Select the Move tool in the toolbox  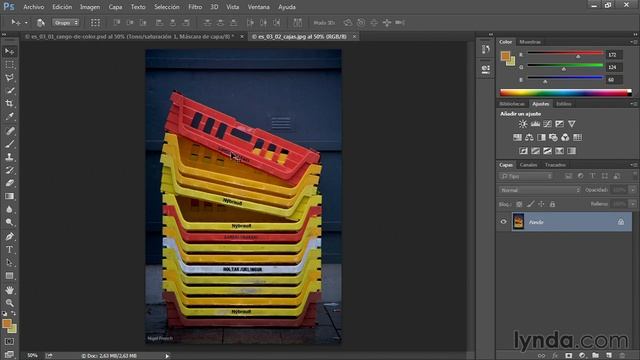9,51
